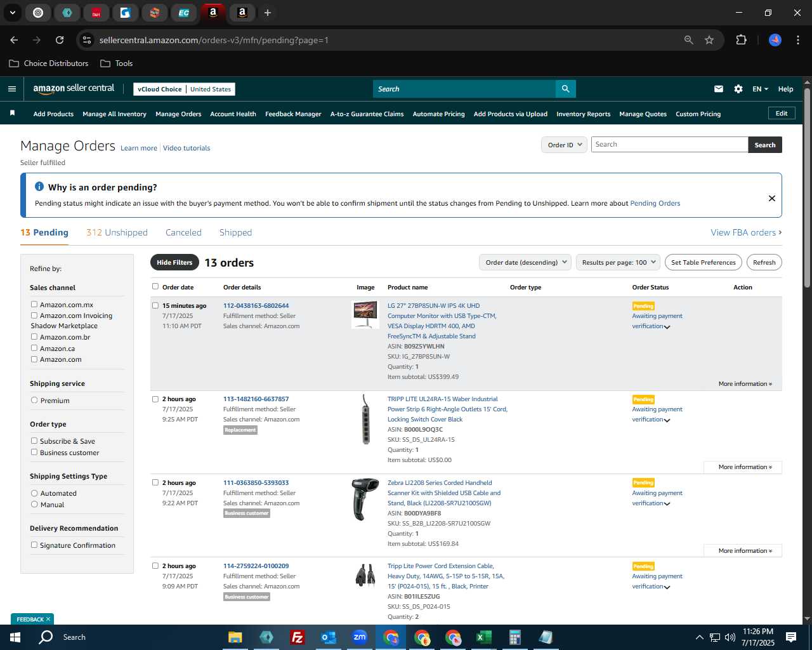This screenshot has height=650, width=812.
Task: Select the Premium shipping service radio
Action: point(34,400)
